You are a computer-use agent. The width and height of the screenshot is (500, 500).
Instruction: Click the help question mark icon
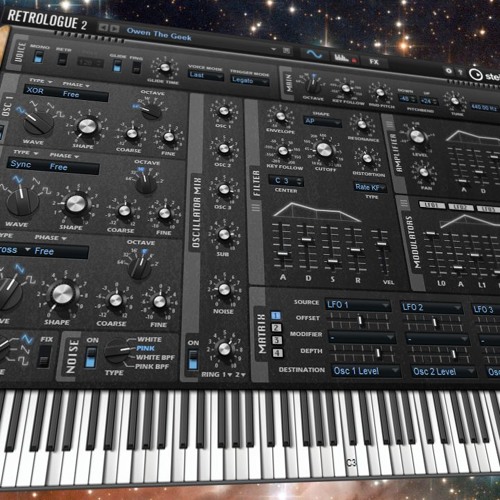[x=460, y=72]
